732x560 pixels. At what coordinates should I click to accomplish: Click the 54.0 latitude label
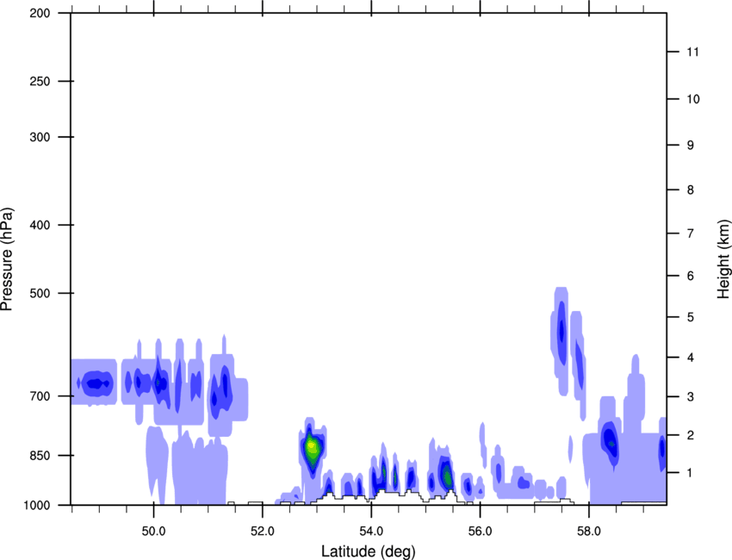[372, 532]
